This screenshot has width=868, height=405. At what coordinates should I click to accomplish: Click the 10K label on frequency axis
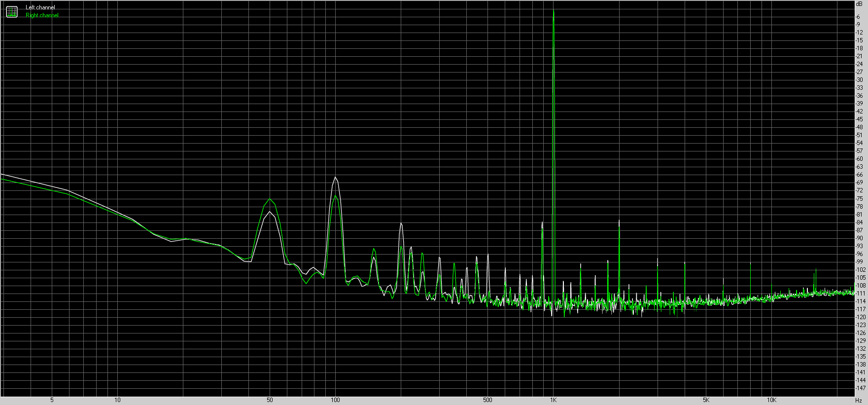[x=772, y=400]
